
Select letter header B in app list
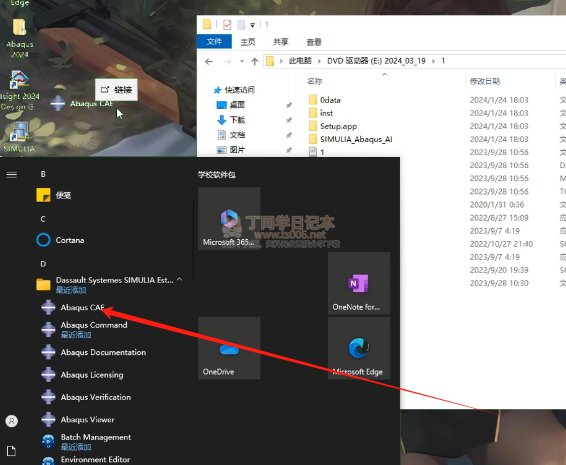click(43, 174)
